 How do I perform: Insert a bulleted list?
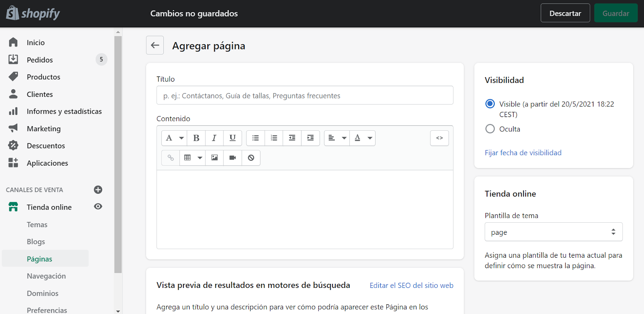(256, 138)
